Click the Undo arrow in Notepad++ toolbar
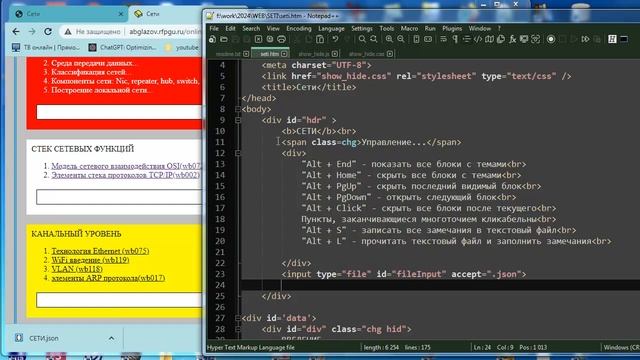Viewport: 640px width, 360px height. click(335, 39)
